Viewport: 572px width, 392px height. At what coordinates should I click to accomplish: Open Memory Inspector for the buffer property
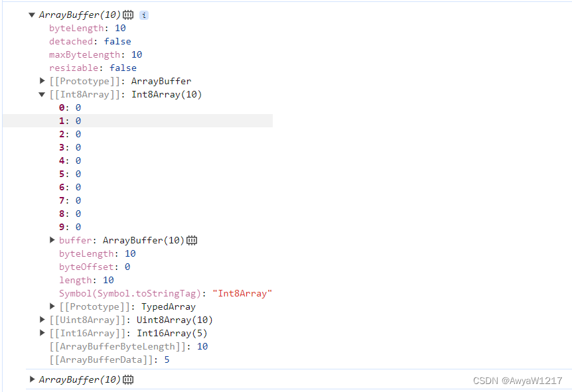click(x=192, y=239)
